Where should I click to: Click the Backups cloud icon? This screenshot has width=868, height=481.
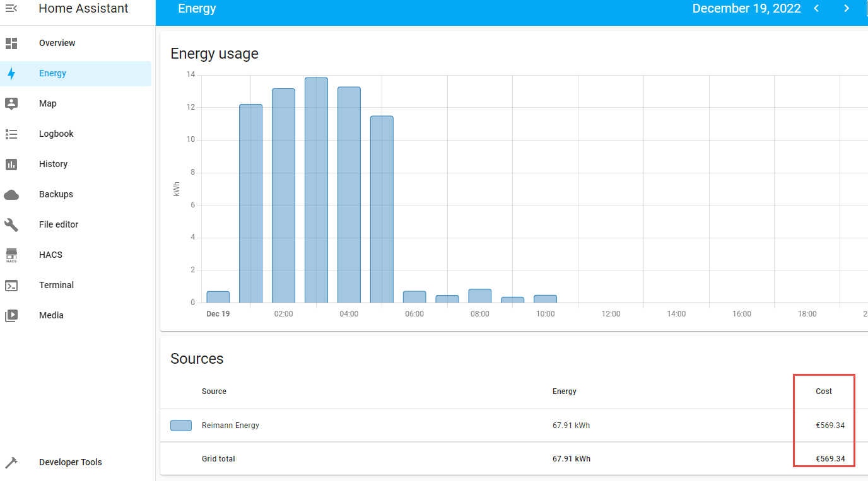tap(11, 194)
